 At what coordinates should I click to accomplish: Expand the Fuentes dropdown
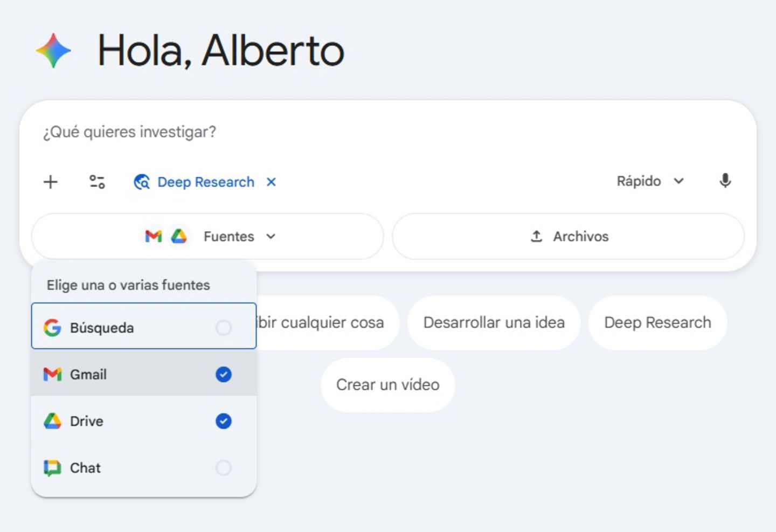pos(271,236)
